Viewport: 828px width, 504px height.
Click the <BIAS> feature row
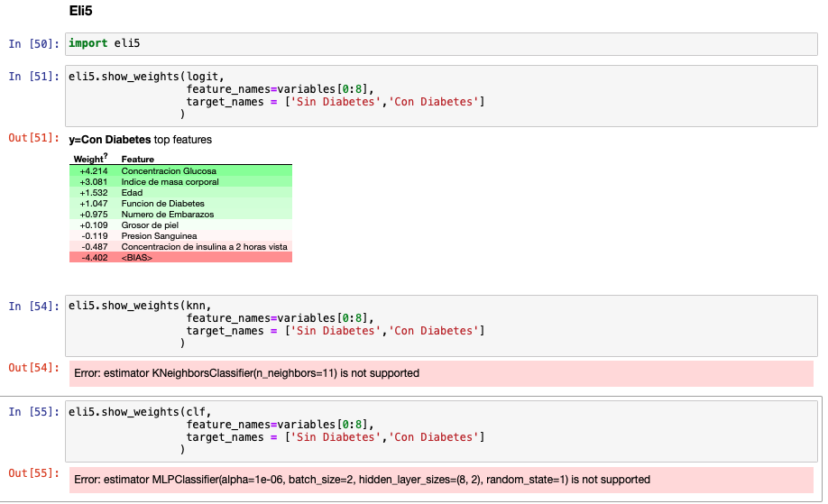[x=180, y=258]
